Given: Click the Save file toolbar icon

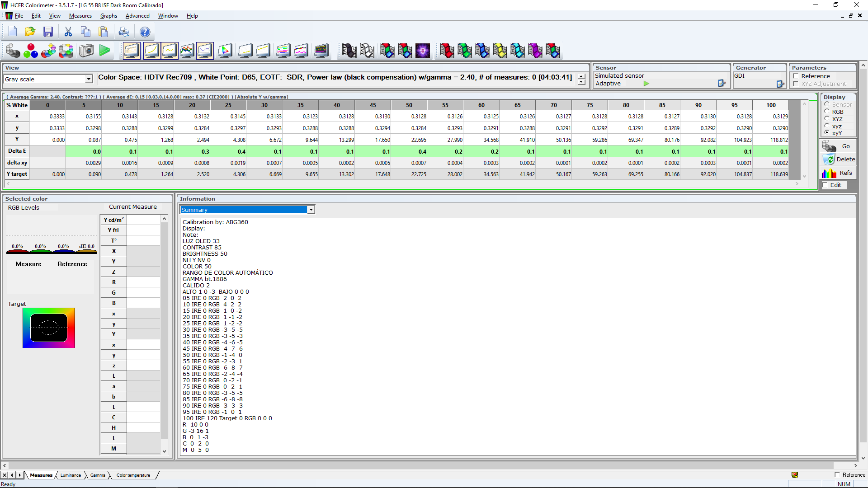Looking at the screenshot, I should click(x=48, y=32).
